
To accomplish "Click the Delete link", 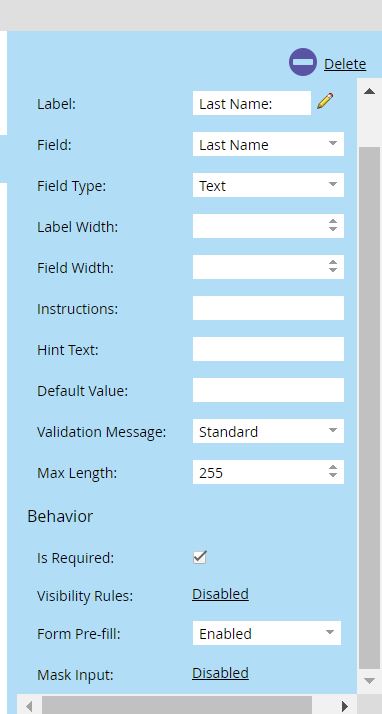I will [345, 64].
